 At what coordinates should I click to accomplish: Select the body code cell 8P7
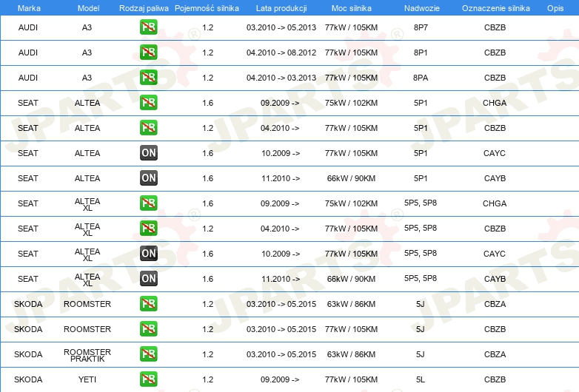pyautogui.click(x=421, y=27)
